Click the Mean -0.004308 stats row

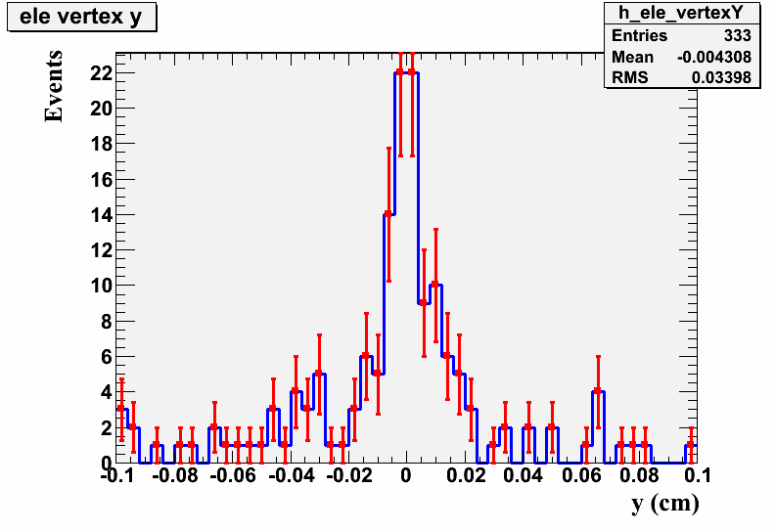click(682, 57)
